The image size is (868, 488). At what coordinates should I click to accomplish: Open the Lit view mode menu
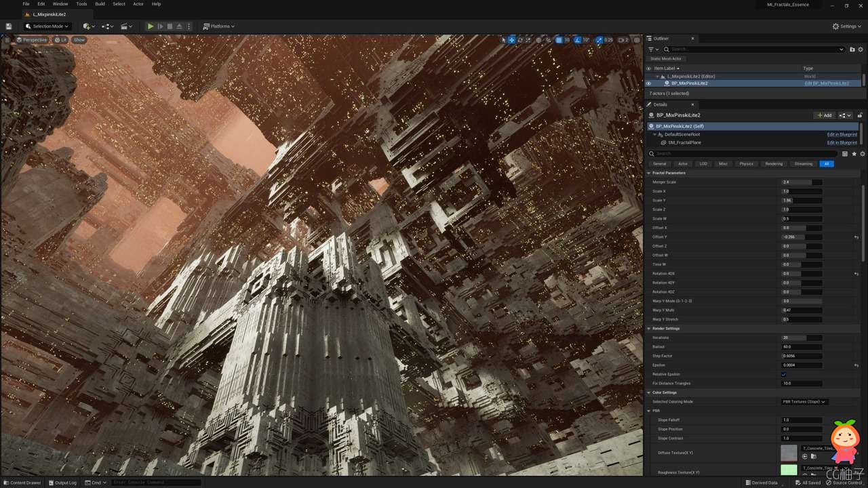coord(60,40)
